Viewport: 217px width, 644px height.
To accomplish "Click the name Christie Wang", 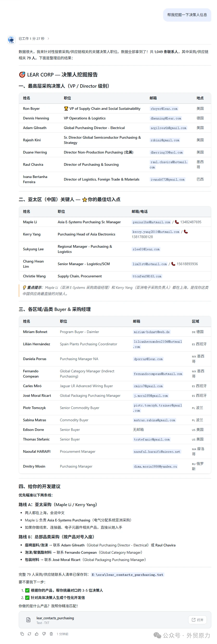I will 34,276.
